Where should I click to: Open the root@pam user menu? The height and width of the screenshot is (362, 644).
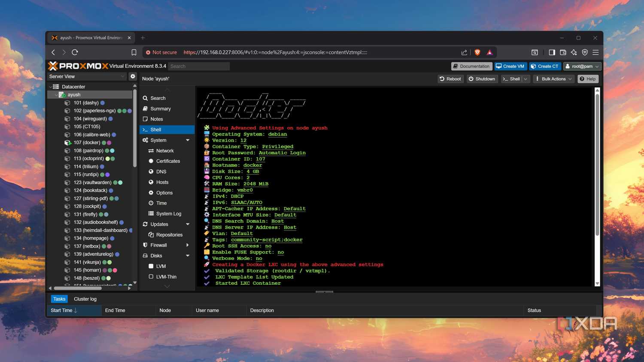click(x=582, y=66)
